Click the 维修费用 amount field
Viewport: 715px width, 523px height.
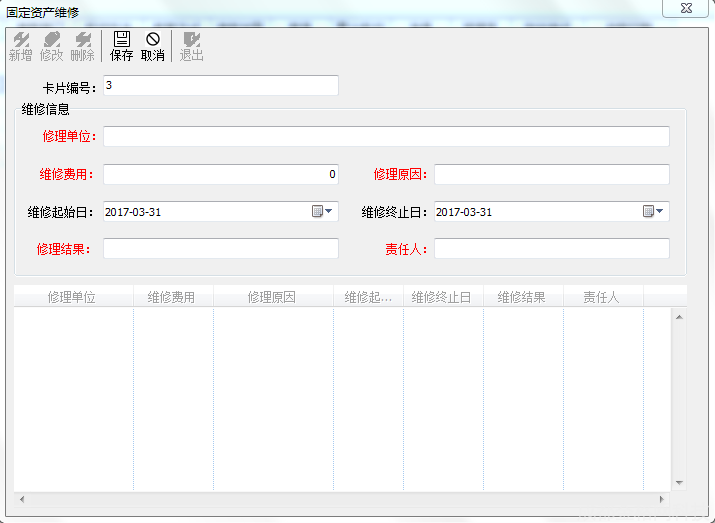[x=220, y=174]
